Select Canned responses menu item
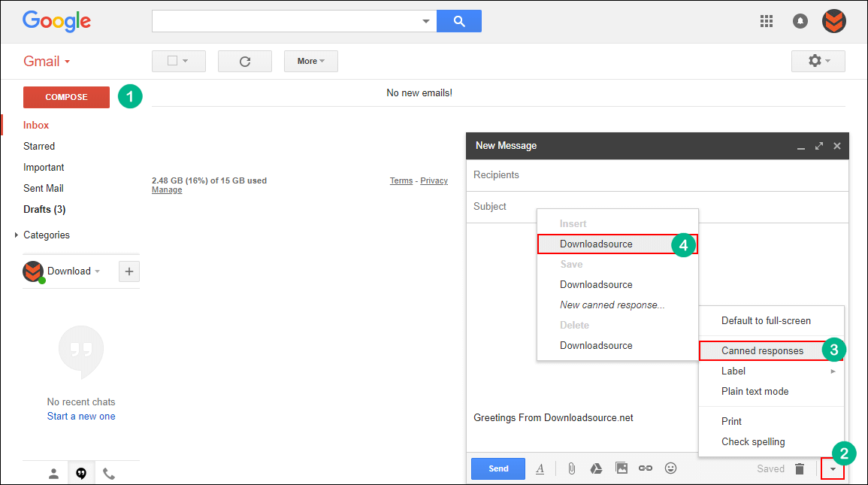The width and height of the screenshot is (868, 485). tap(771, 350)
